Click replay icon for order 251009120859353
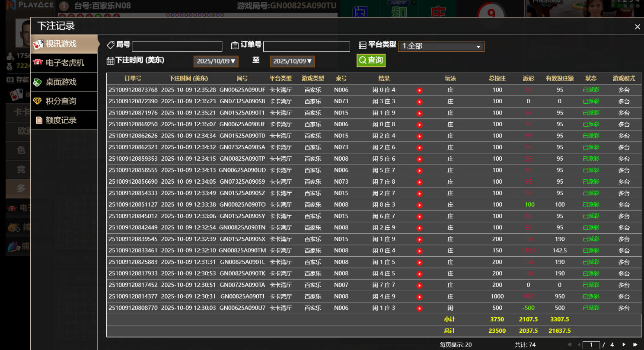 [419, 159]
